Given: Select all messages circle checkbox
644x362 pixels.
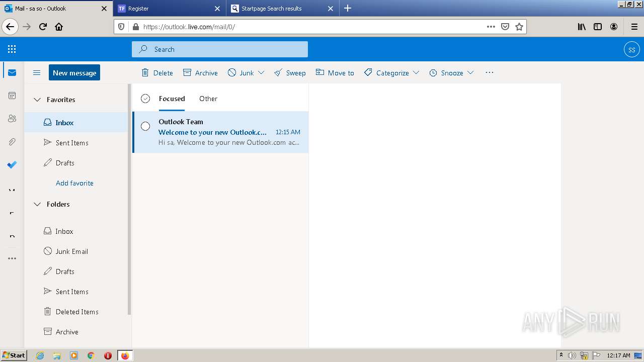Looking at the screenshot, I should 145,99.
